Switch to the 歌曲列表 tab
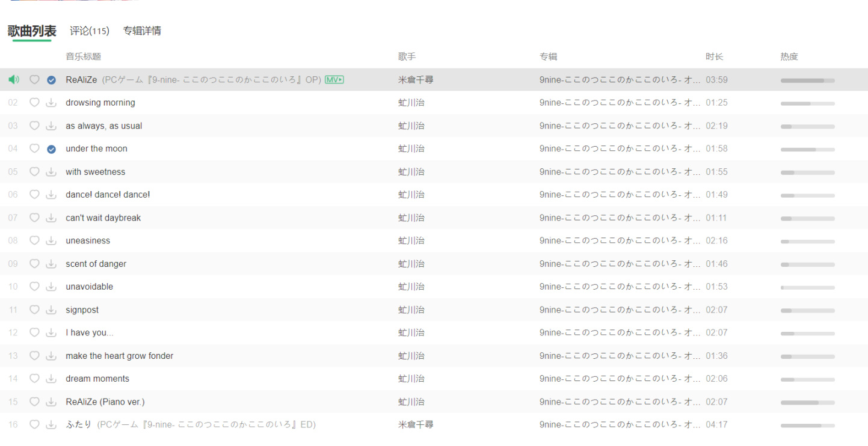The width and height of the screenshot is (868, 446). [32, 31]
